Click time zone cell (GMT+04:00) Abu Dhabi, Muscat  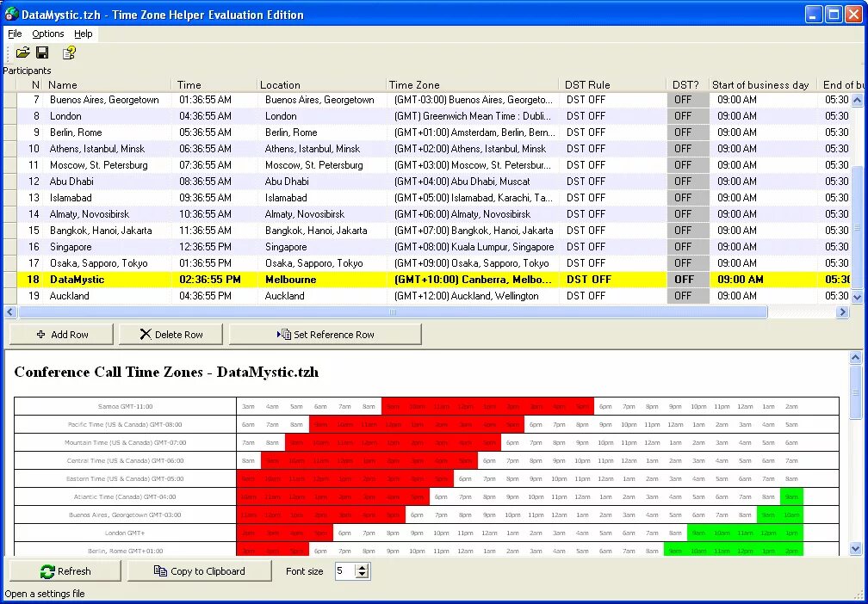click(x=474, y=182)
